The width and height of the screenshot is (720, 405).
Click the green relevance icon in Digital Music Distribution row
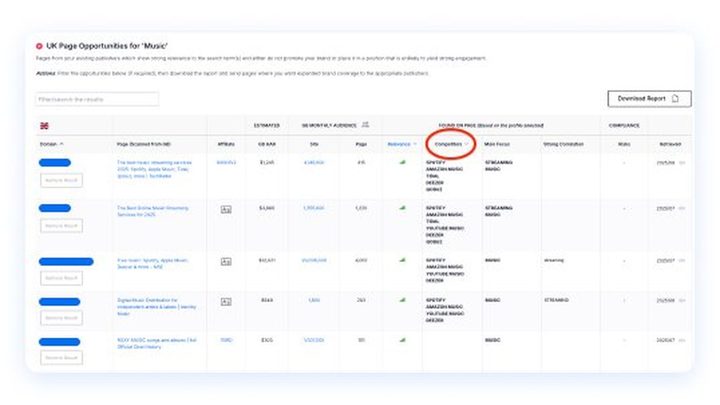point(402,300)
